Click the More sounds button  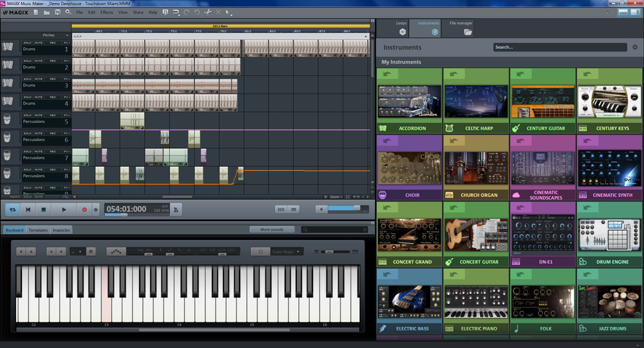click(x=272, y=229)
